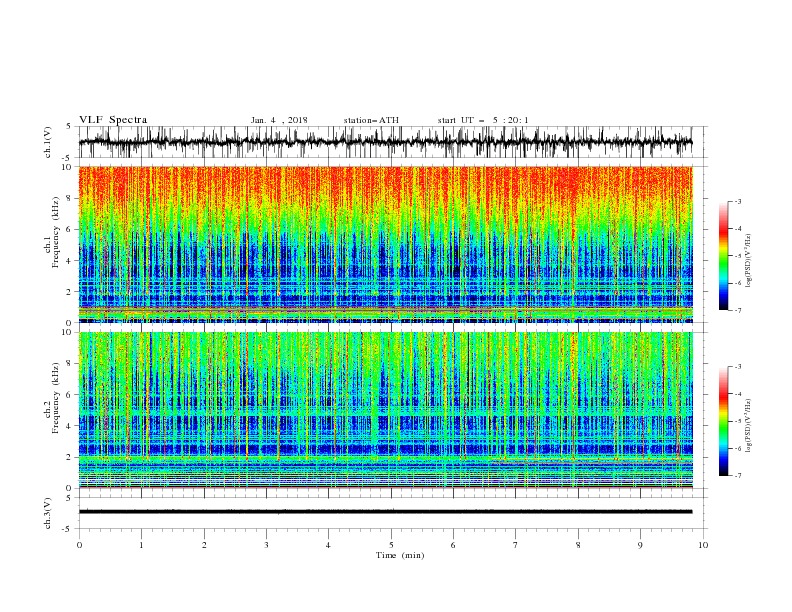Click the "5" tick of ch.1(V) axis
This screenshot has width=792, height=612.
[x=69, y=127]
